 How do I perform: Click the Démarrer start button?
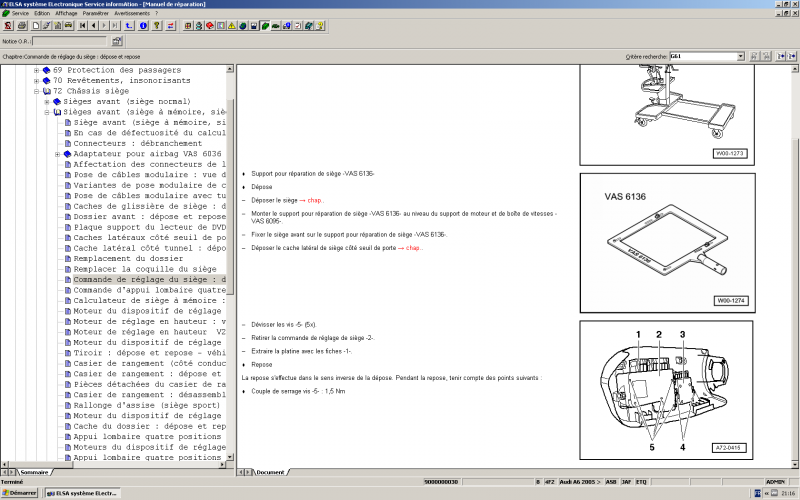point(20,493)
